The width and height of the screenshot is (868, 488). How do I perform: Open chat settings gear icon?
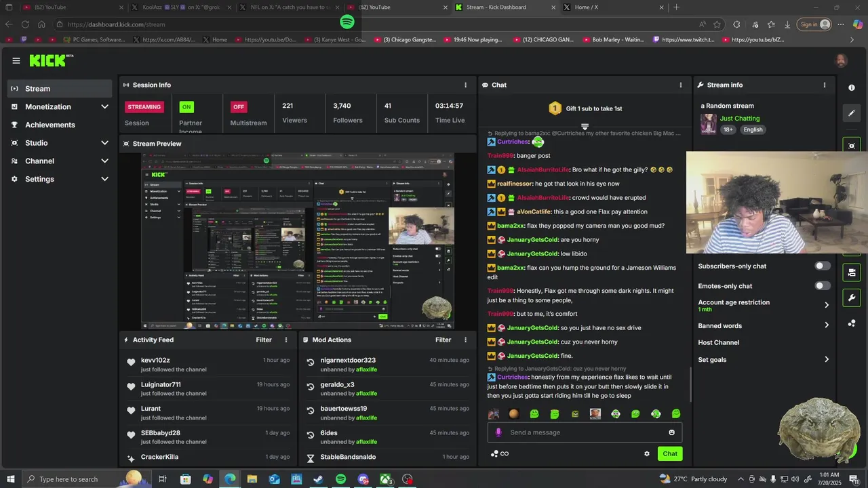pos(646,454)
